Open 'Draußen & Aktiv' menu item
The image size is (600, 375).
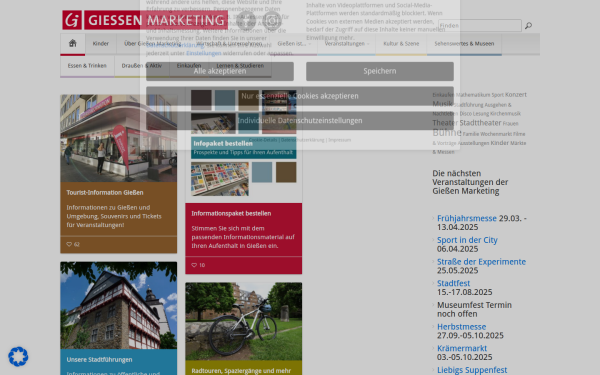click(x=142, y=66)
